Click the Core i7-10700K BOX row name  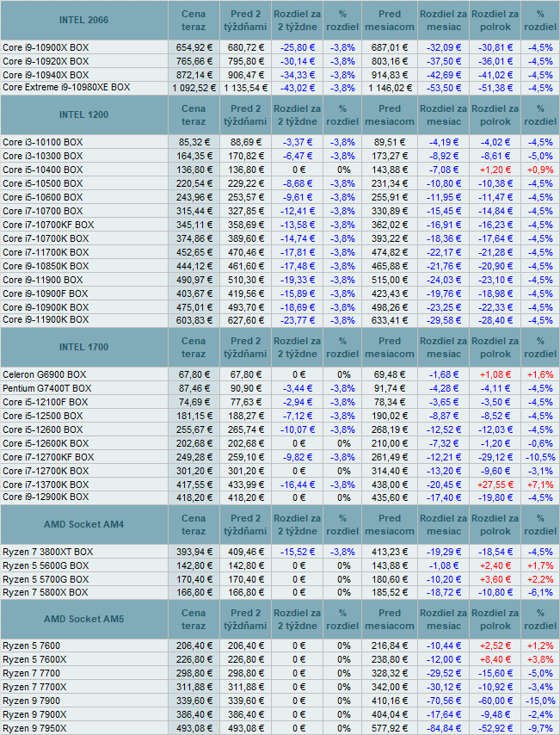coord(46,238)
